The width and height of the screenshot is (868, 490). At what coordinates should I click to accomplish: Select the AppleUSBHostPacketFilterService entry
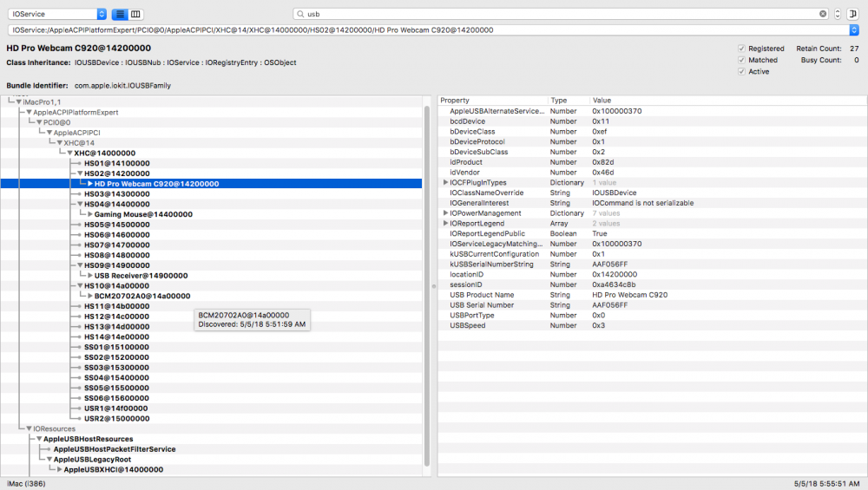[115, 449]
